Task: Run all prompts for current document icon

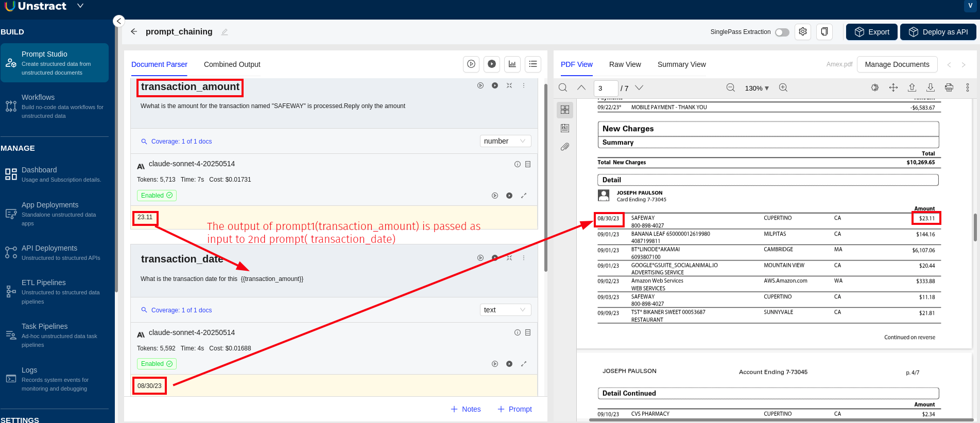Action: click(471, 64)
